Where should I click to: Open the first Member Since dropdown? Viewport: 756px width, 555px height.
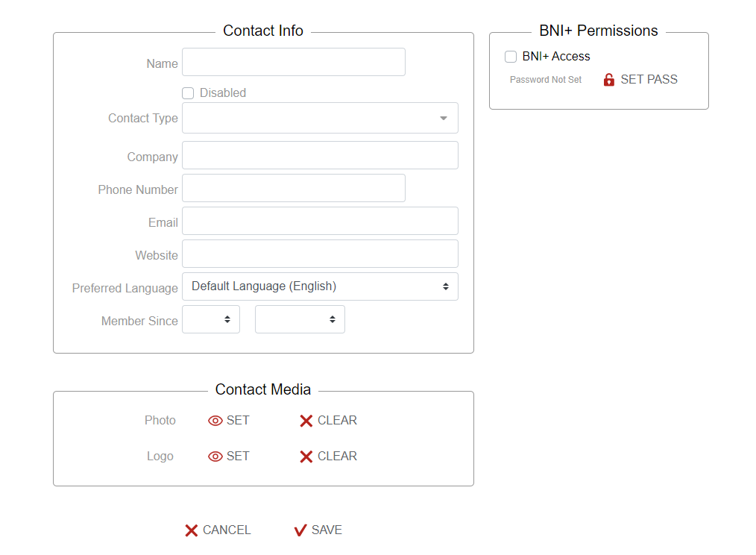(x=211, y=319)
